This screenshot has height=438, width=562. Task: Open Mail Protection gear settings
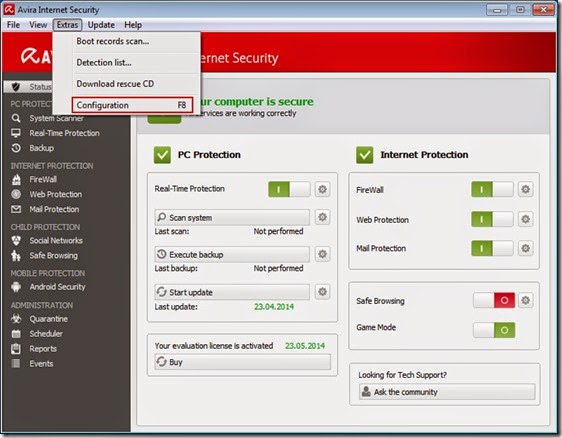tap(525, 248)
